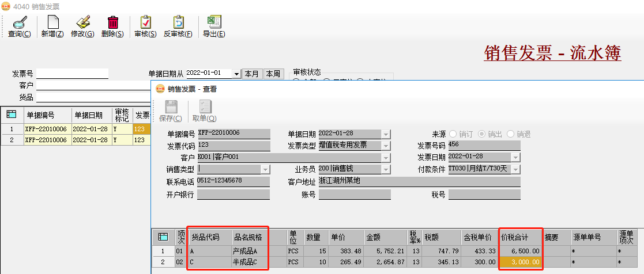Click the 新增 (New) document icon
Viewport: 644px width, 274px height.
[52, 22]
